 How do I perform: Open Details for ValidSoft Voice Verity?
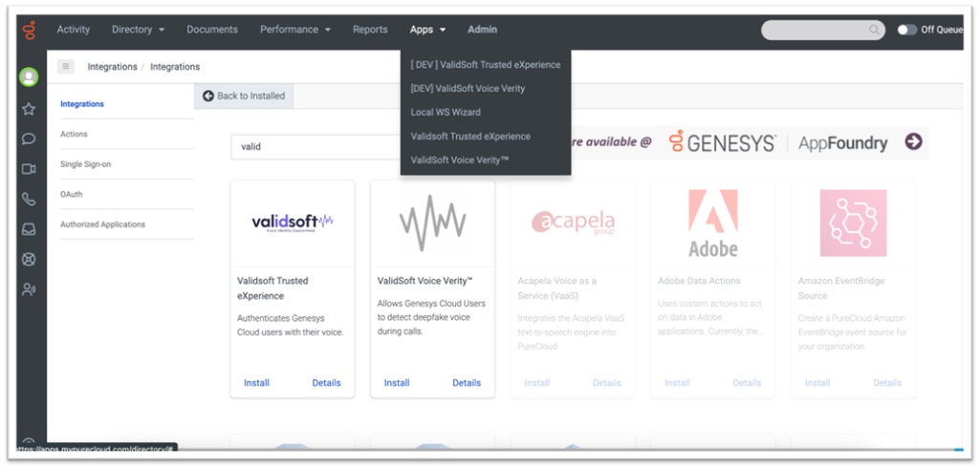tap(467, 383)
